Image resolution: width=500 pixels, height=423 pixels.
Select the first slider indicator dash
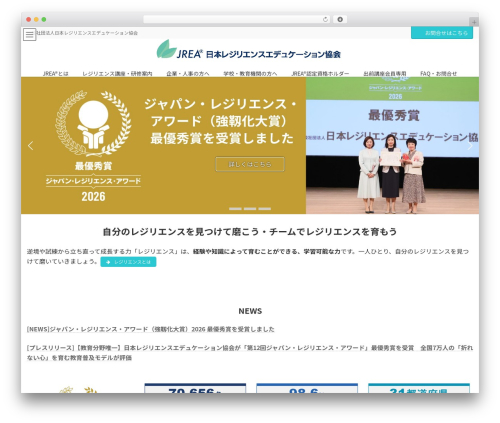pos(235,209)
